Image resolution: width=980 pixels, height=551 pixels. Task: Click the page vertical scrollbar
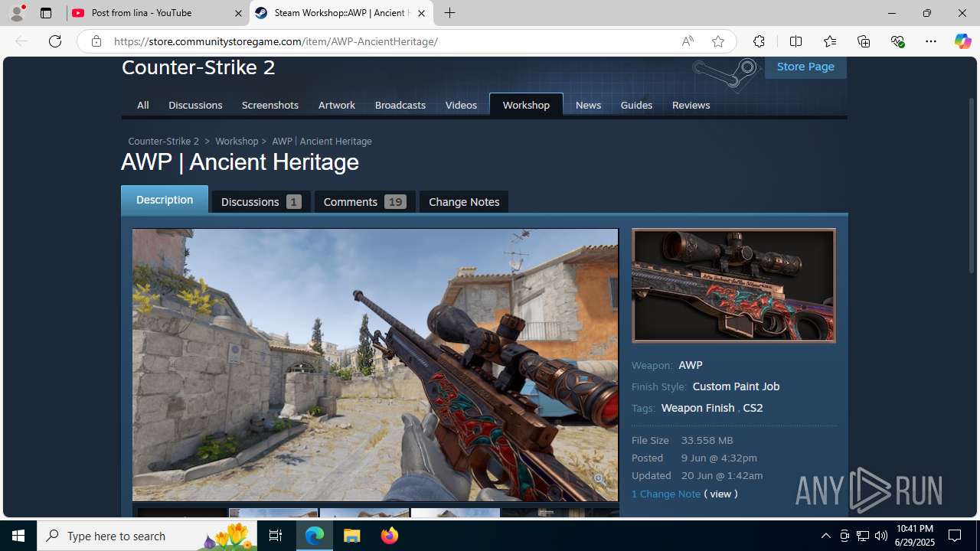(973, 184)
